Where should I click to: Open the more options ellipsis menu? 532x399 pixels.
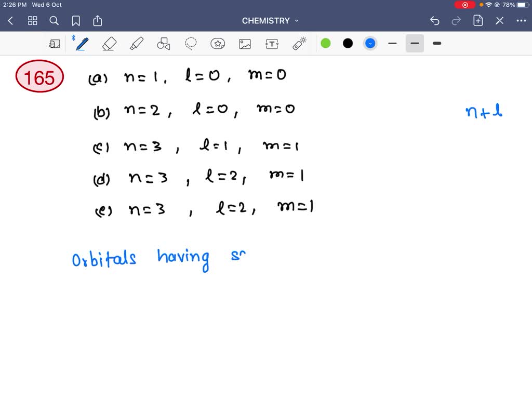tap(521, 21)
